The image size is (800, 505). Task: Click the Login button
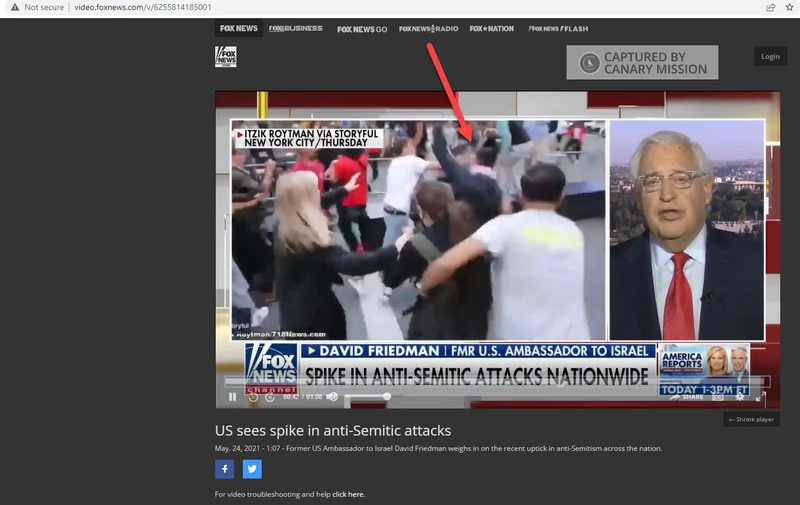coord(770,57)
